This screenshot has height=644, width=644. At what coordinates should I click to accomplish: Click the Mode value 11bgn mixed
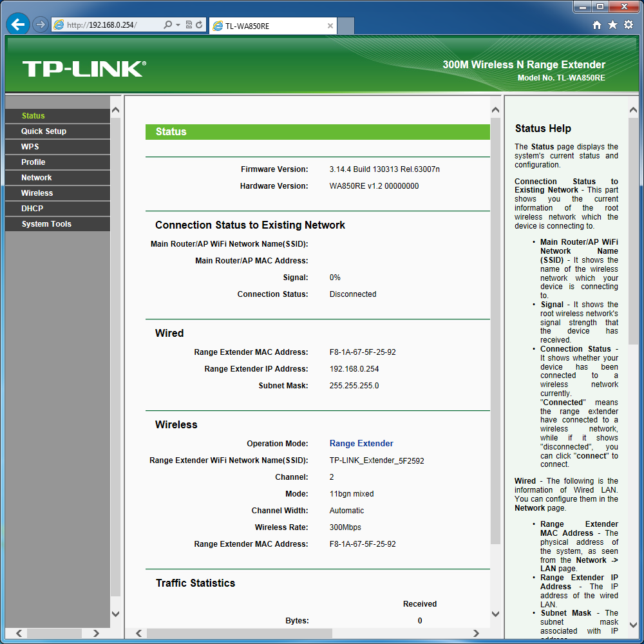[x=352, y=494]
